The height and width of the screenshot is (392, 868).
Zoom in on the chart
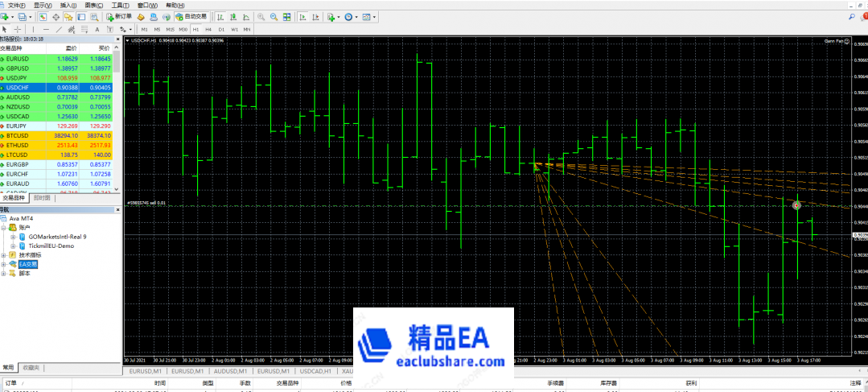pyautogui.click(x=262, y=16)
